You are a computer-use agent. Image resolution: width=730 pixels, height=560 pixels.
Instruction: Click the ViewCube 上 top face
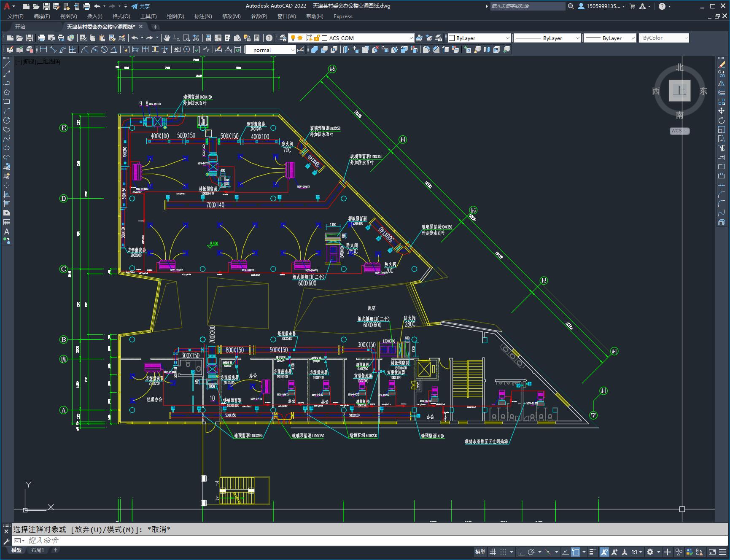(679, 90)
